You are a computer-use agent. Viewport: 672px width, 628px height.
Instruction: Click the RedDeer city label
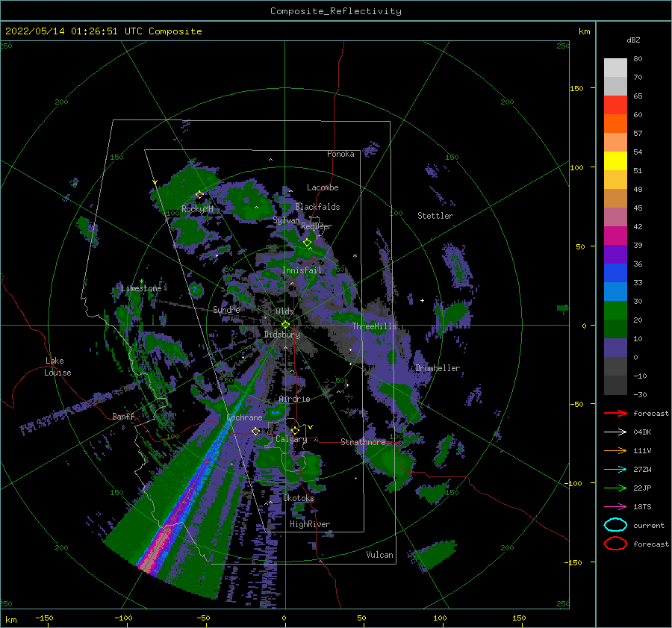click(317, 226)
